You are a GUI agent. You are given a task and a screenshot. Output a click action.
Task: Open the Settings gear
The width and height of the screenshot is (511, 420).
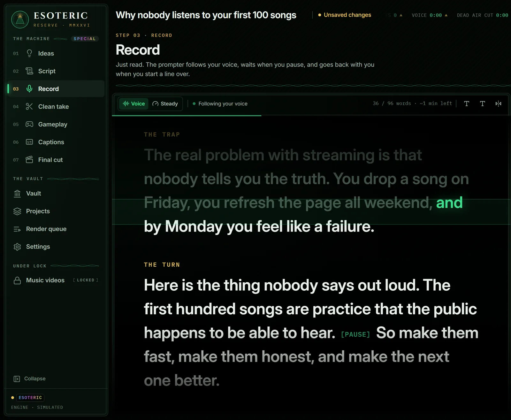click(x=17, y=247)
